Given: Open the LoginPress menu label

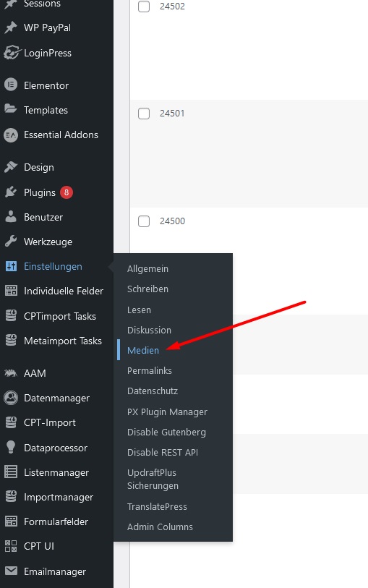Looking at the screenshot, I should coord(48,54).
